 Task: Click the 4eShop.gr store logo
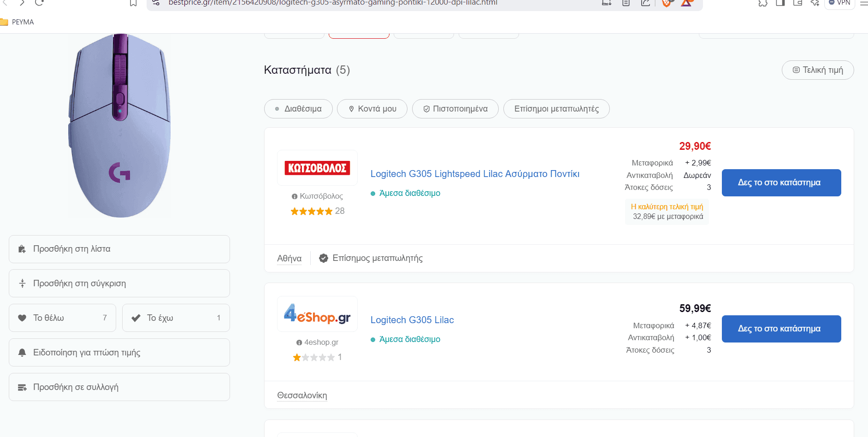(317, 314)
